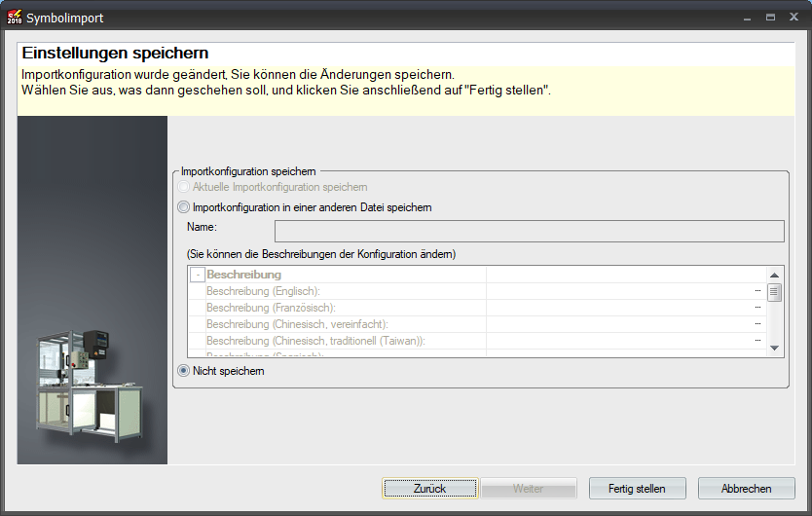Click the description list scroll down arrow
This screenshot has height=516, width=812.
[775, 348]
